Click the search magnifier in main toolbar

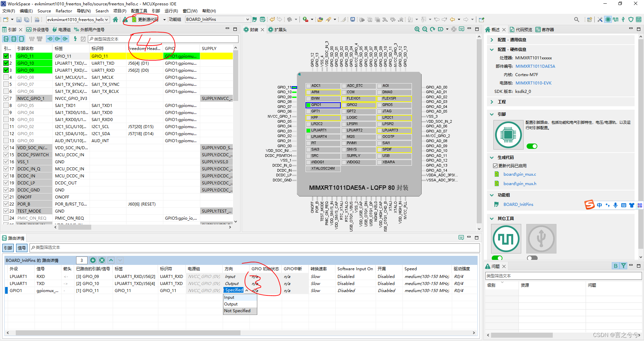577,19
